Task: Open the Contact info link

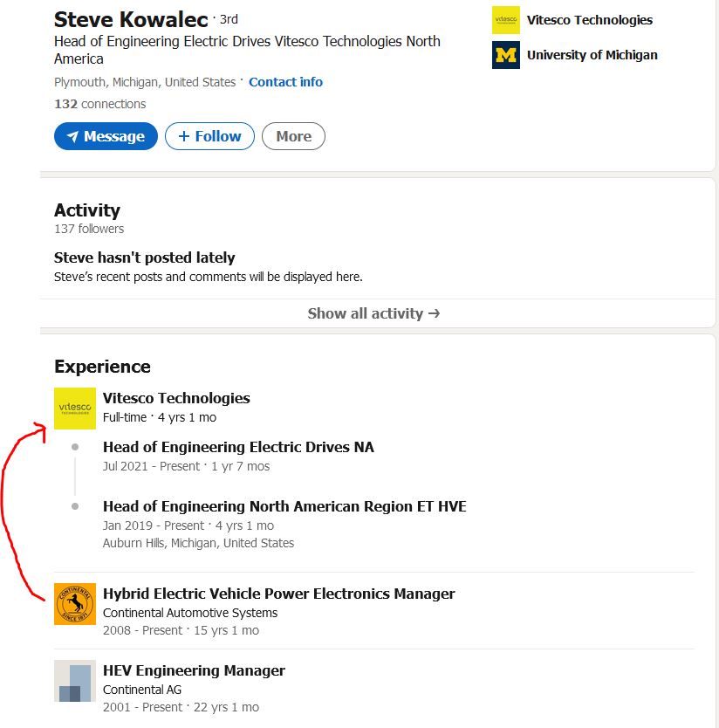Action: click(285, 82)
